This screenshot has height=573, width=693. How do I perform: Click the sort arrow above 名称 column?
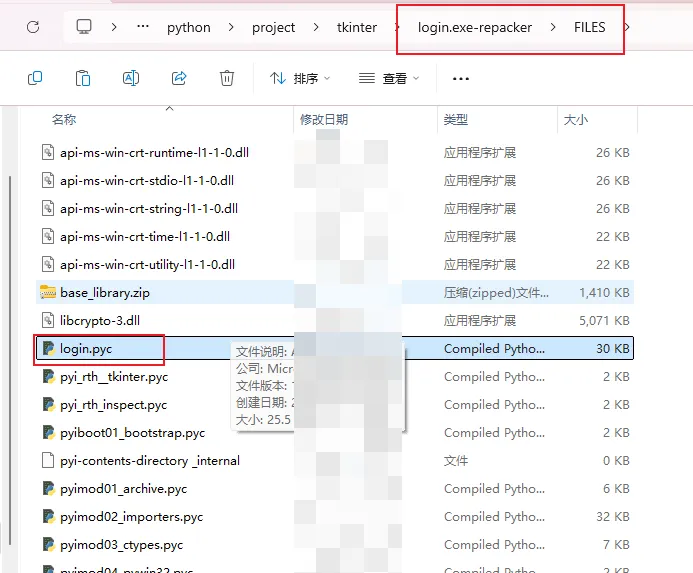(x=169, y=108)
